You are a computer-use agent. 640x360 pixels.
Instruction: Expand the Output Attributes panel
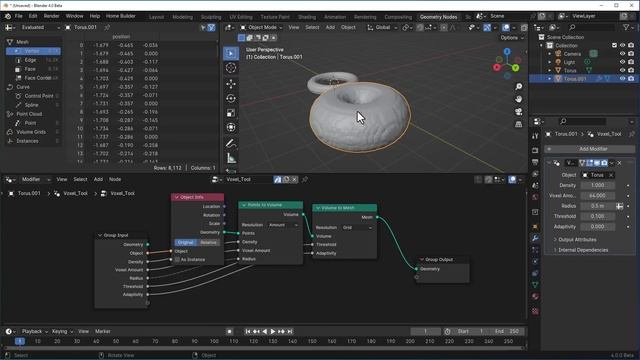577,240
